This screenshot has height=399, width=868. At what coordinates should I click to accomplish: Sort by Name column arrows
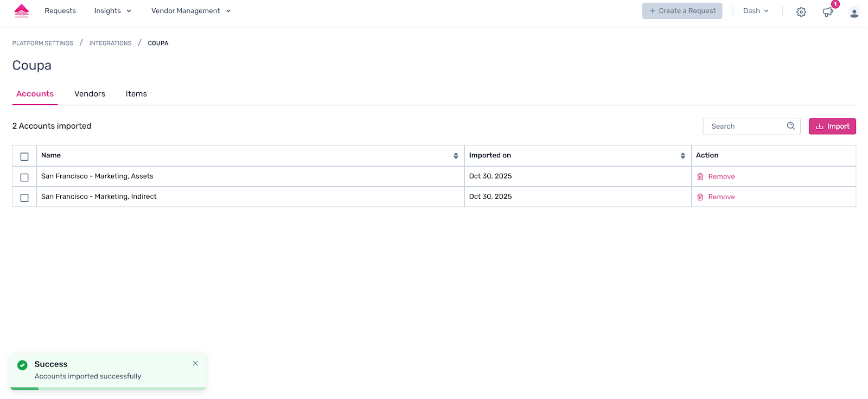456,156
